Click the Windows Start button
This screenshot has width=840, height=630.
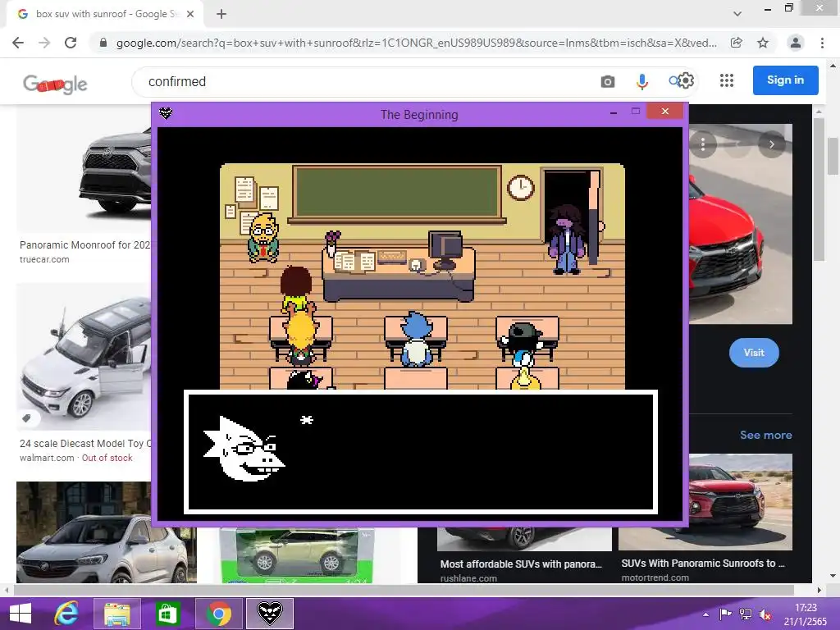pyautogui.click(x=21, y=614)
